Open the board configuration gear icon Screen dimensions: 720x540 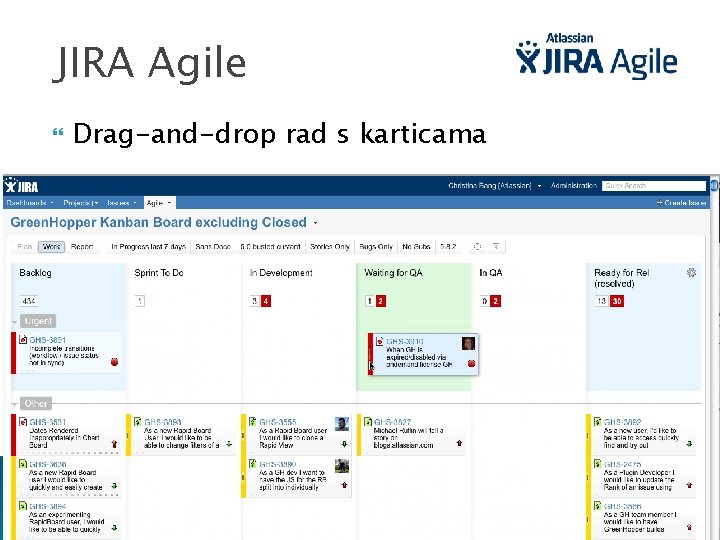click(x=691, y=272)
